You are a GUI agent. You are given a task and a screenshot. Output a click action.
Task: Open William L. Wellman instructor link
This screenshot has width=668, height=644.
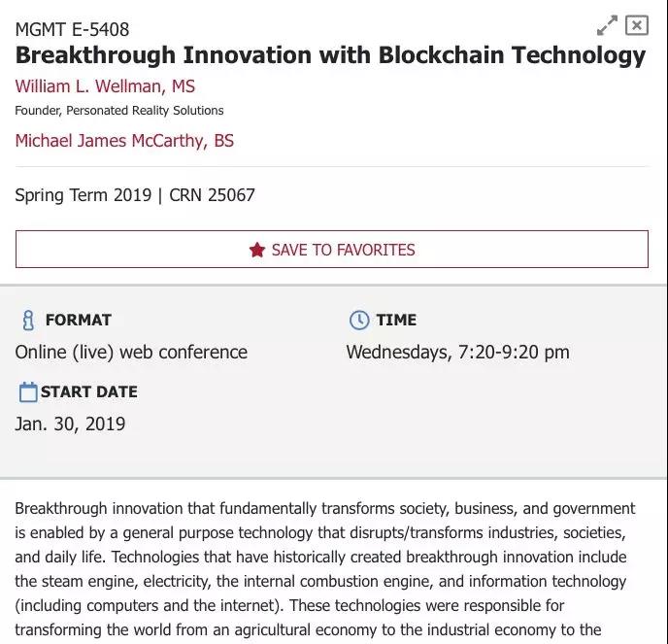click(x=105, y=86)
